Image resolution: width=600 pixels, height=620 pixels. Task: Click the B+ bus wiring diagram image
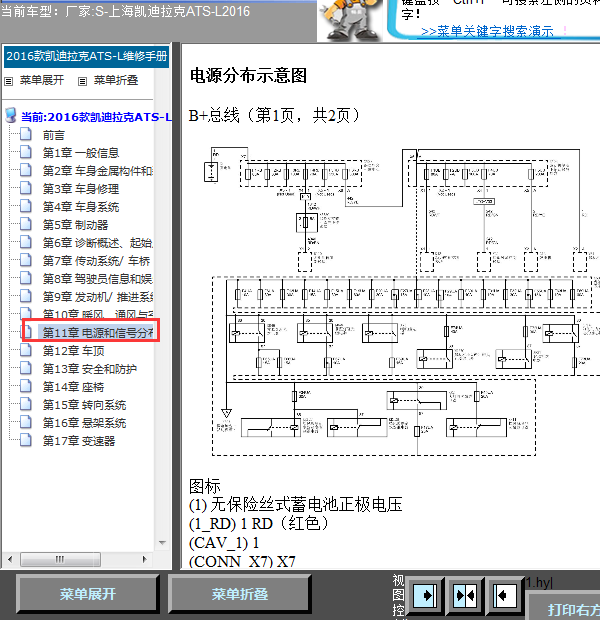[401, 302]
